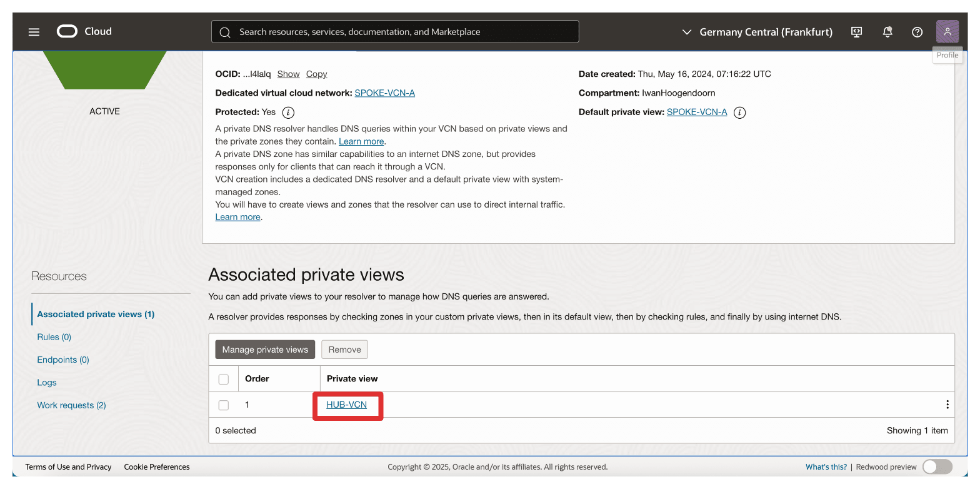Select the HUB-VCN row checkbox

pyautogui.click(x=224, y=405)
